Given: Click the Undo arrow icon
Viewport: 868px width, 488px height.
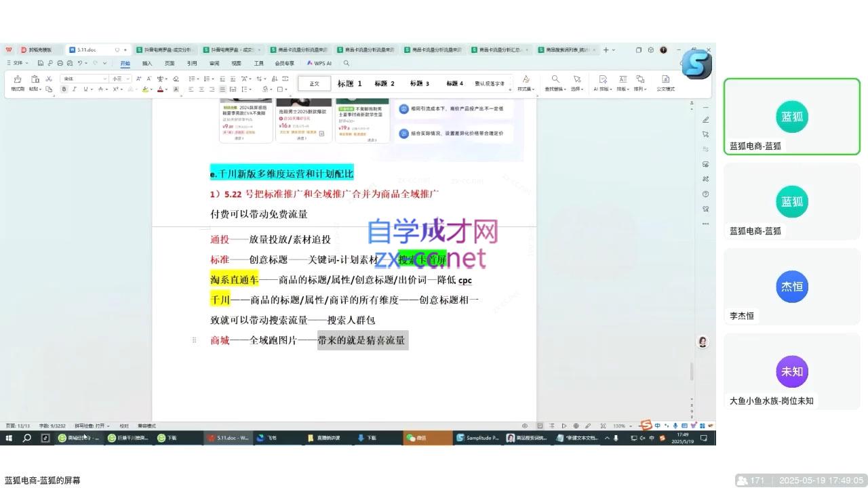Looking at the screenshot, I should tap(80, 63).
